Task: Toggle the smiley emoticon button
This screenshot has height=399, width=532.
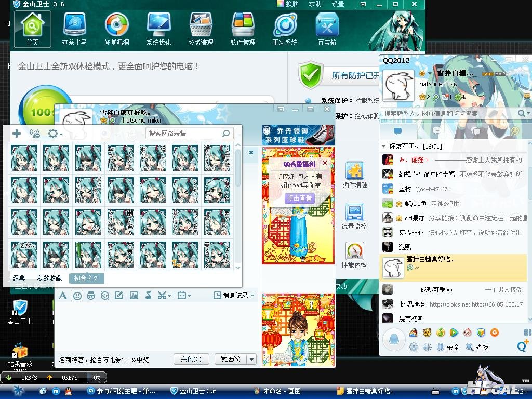Action: pos(77,296)
